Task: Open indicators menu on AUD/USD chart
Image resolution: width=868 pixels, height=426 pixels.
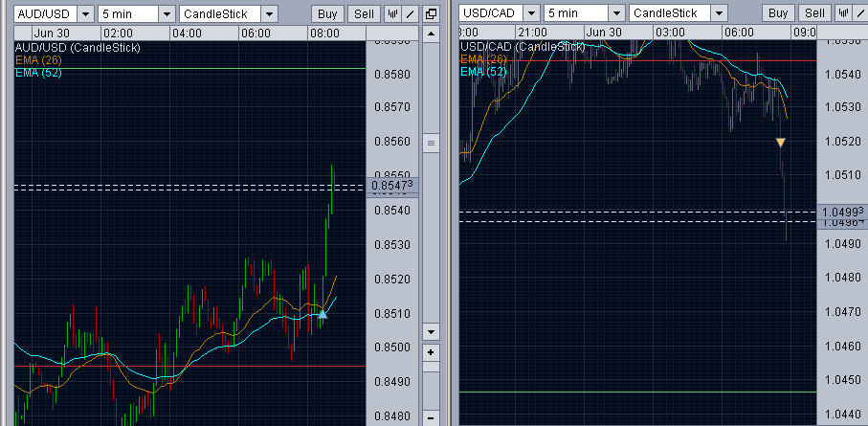Action: click(x=393, y=13)
